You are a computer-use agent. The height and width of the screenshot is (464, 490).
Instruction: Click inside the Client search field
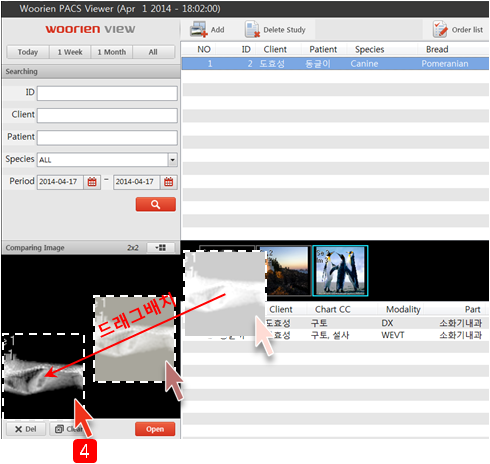pyautogui.click(x=107, y=116)
